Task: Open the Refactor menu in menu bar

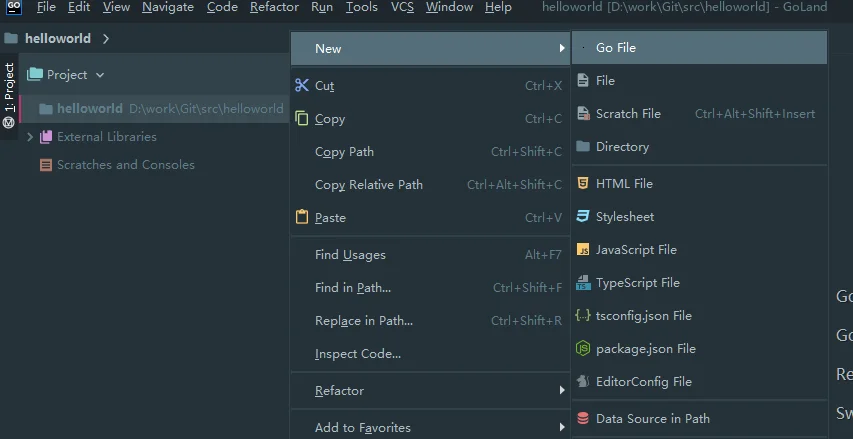Action: (274, 7)
